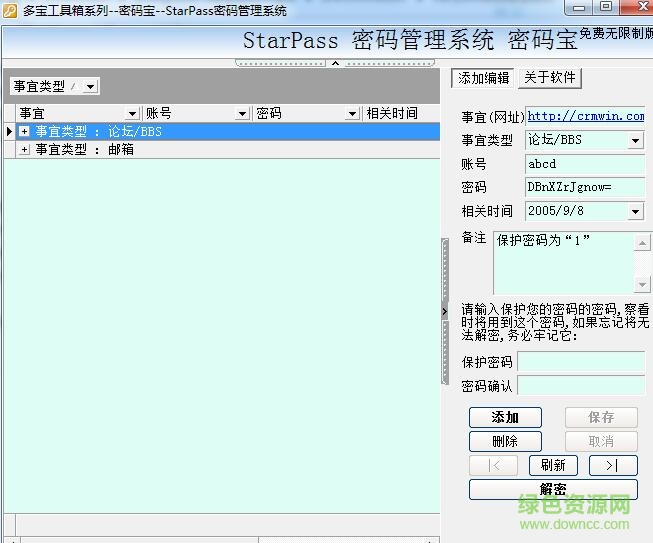653x543 pixels.
Task: Click the 刷新 button
Action: (553, 466)
